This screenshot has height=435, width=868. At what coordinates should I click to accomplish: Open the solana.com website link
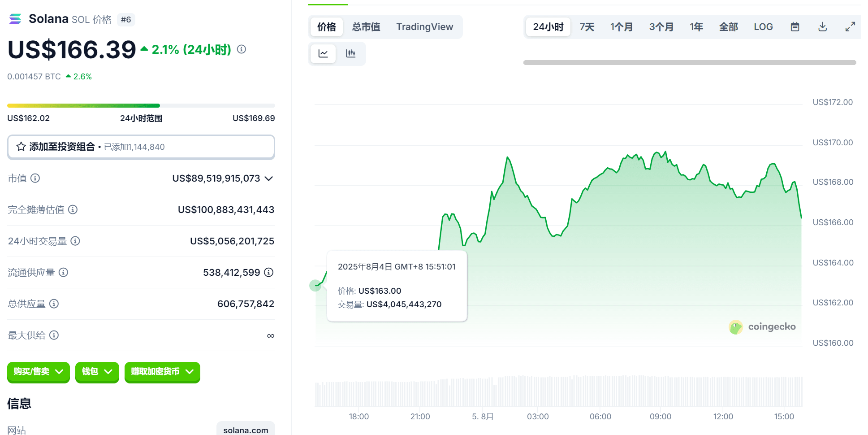click(x=246, y=430)
